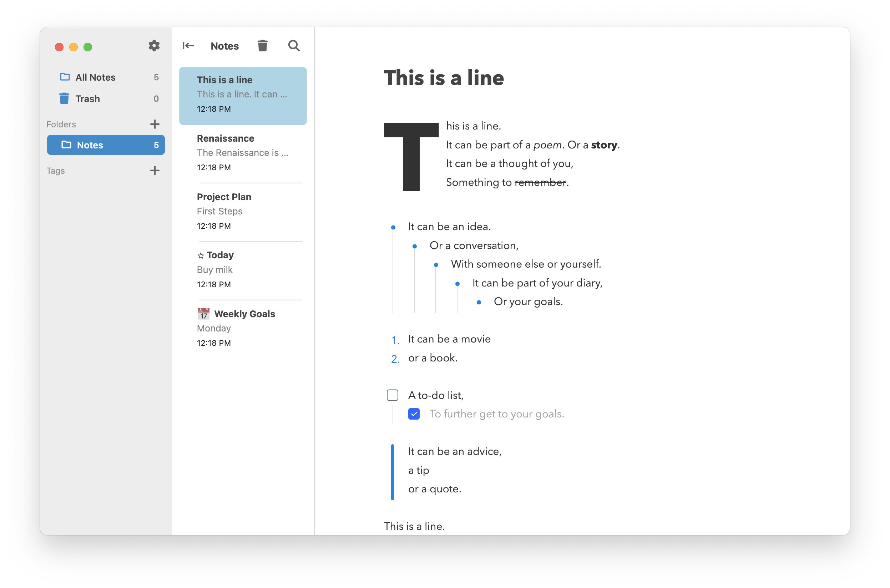Screen dimensions: 890x588
Task: Delete the current note using the trash icon
Action: click(x=262, y=45)
